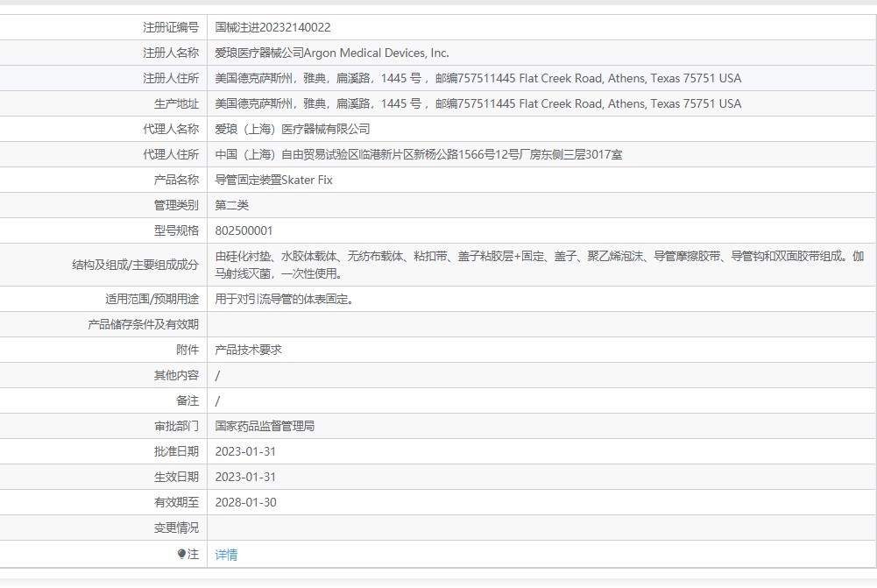Select the 注册人住所 address value
Screen dimensions: 877x588
(x=477, y=78)
